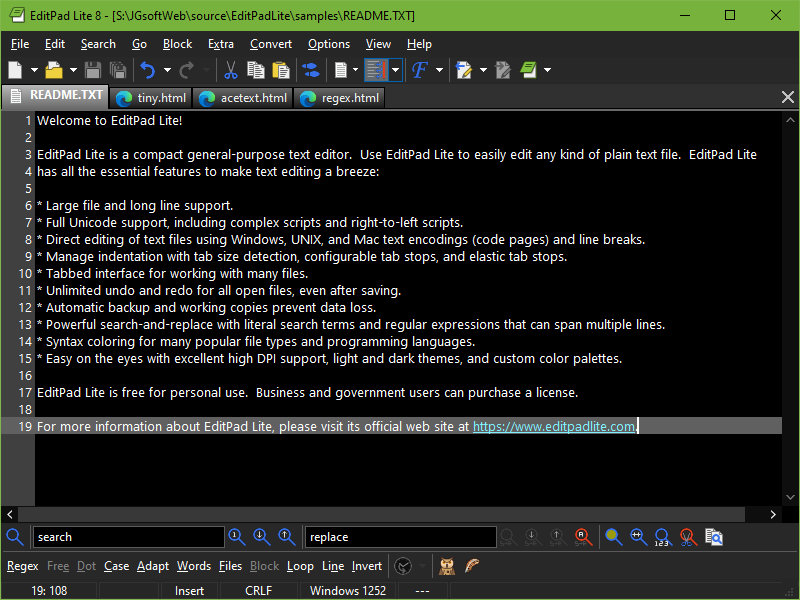Expand the word wrap options dropdown arrow
This screenshot has height=600, width=800.
(395, 70)
